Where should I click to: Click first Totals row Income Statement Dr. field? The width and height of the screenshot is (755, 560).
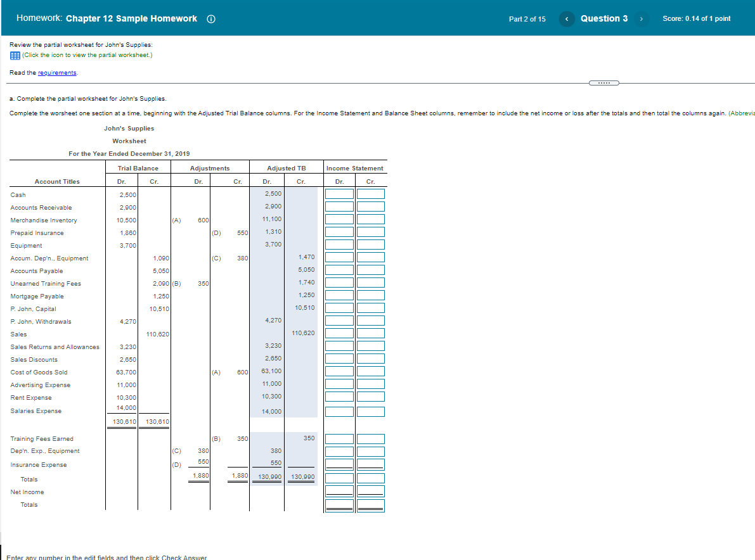coord(339,478)
